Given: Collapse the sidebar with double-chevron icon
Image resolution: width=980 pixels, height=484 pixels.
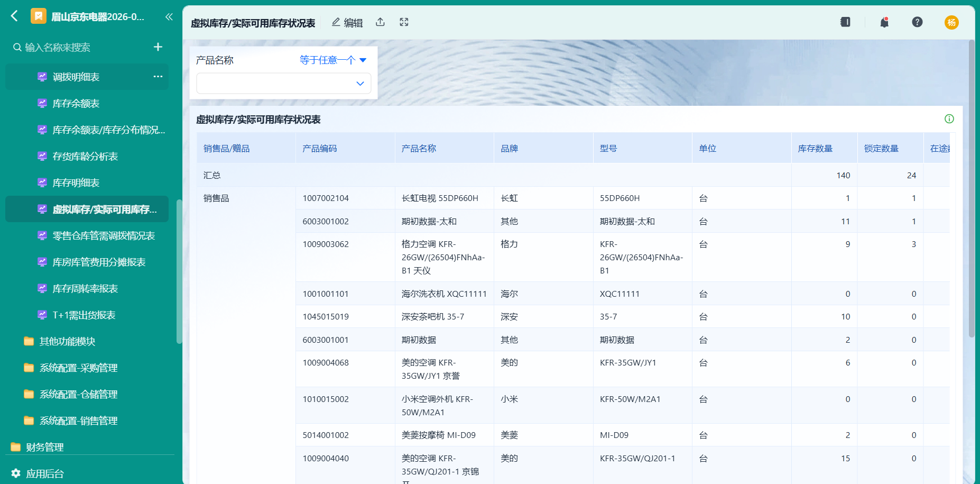Looking at the screenshot, I should point(169,17).
